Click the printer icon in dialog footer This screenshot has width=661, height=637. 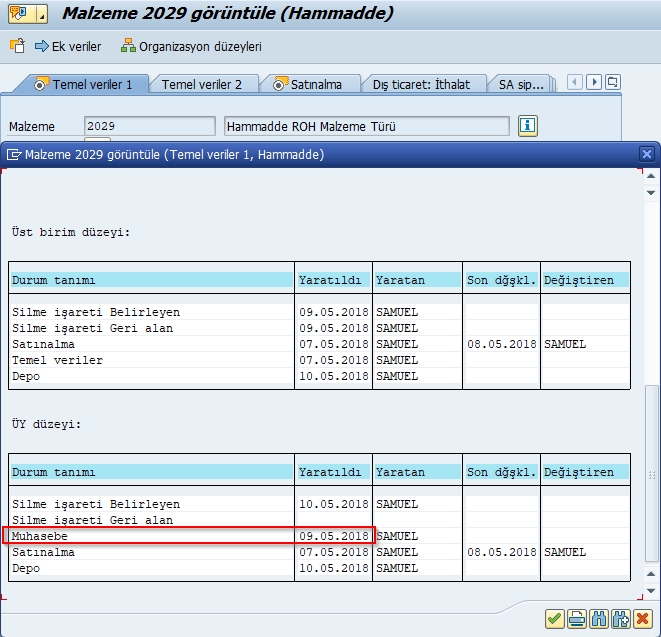577,619
